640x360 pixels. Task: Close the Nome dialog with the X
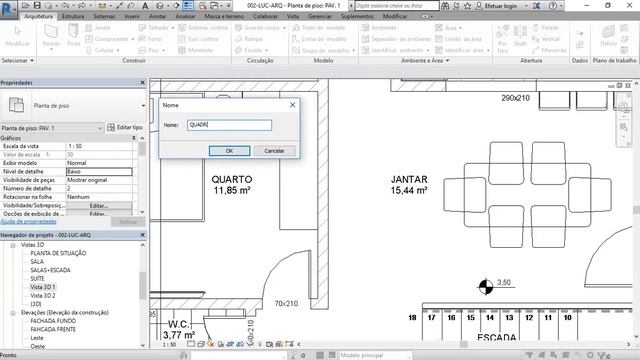[x=292, y=105]
